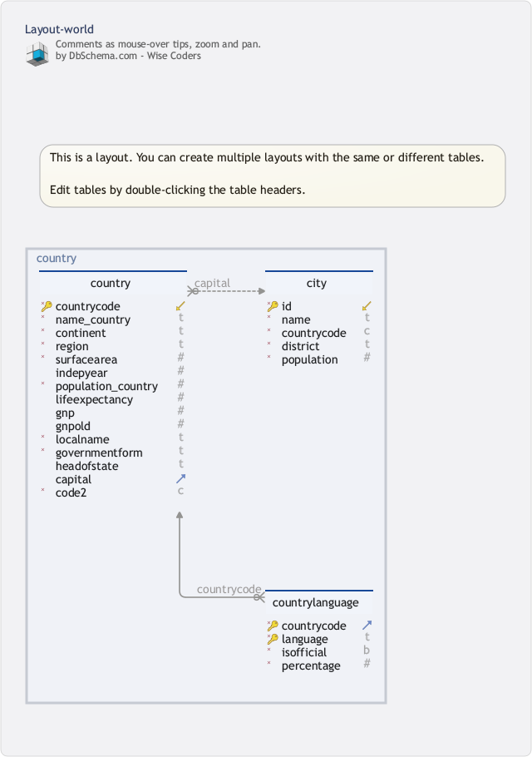The width and height of the screenshot is (532, 757).
Task: Select the population_country column
Action: 106,386
